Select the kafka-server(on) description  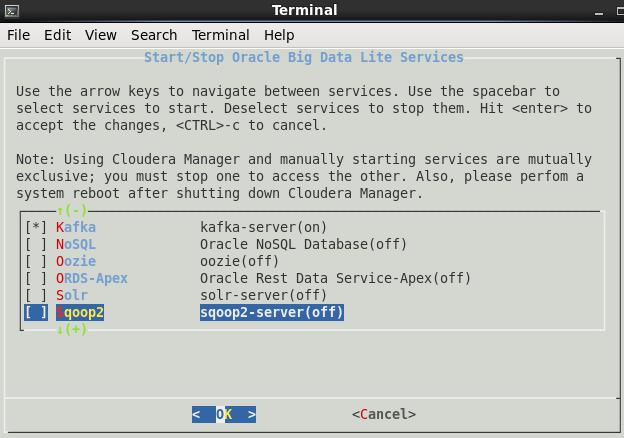click(263, 227)
